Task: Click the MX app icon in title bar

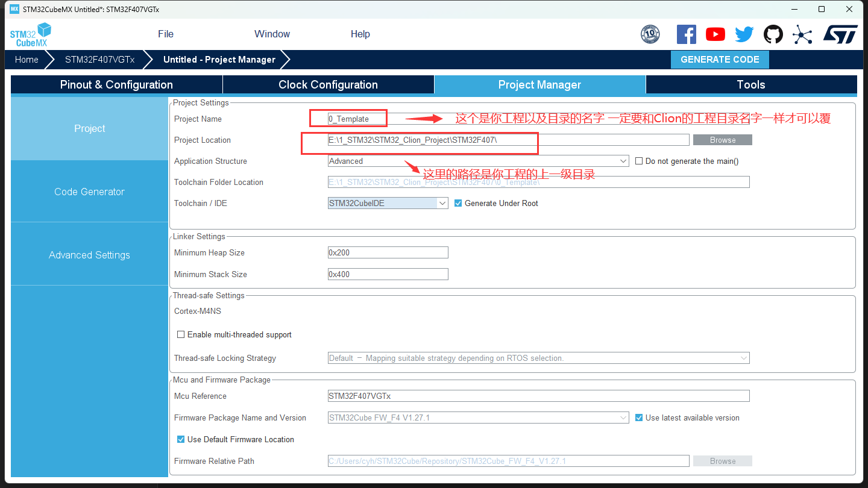Action: (x=15, y=9)
